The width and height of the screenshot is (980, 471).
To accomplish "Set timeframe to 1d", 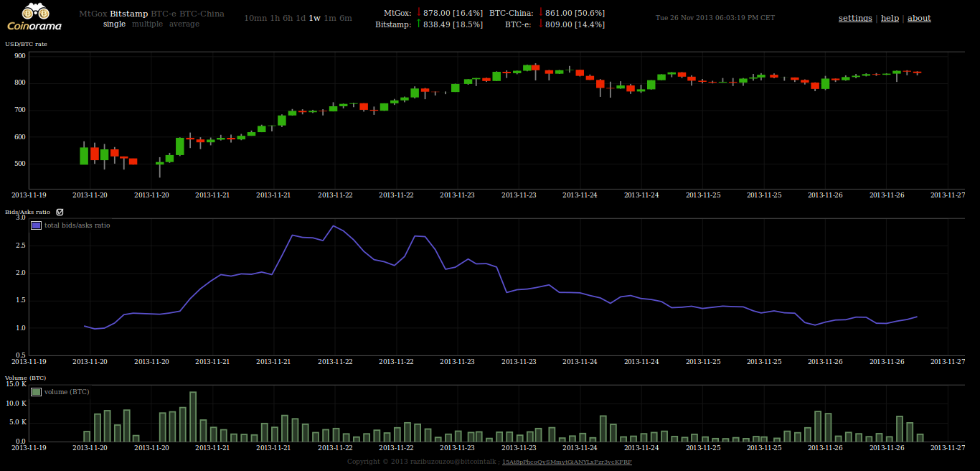I will [x=301, y=18].
